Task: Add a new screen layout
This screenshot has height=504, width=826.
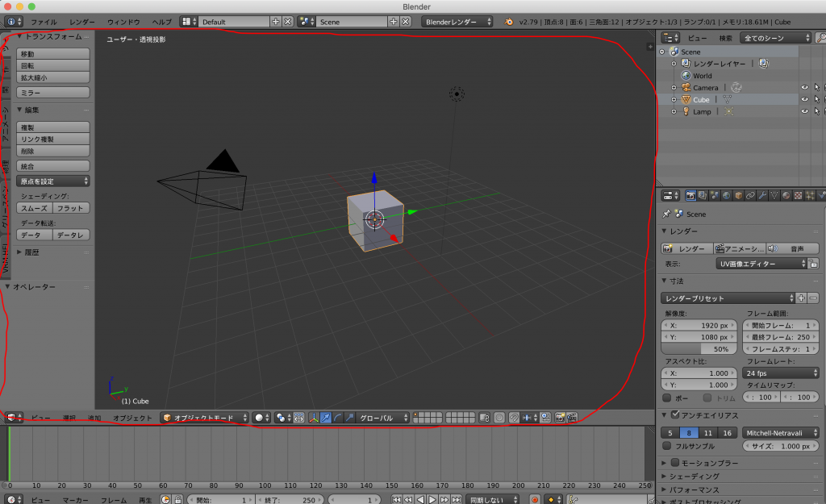Action: (x=276, y=22)
